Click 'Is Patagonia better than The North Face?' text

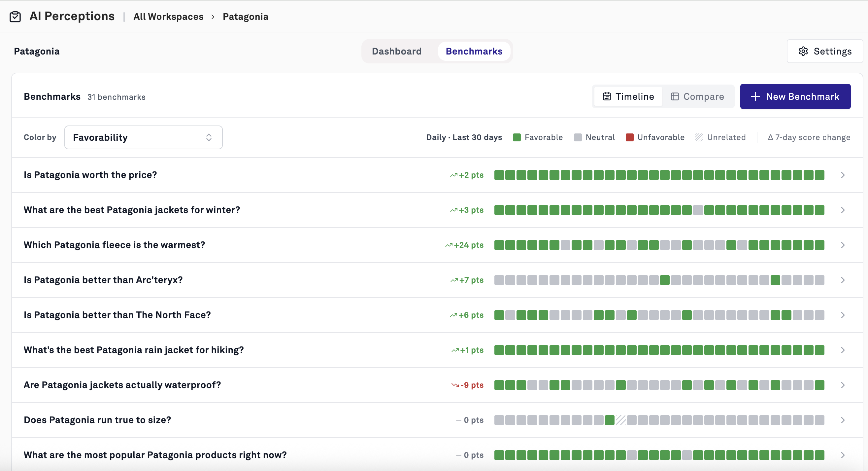pos(117,315)
